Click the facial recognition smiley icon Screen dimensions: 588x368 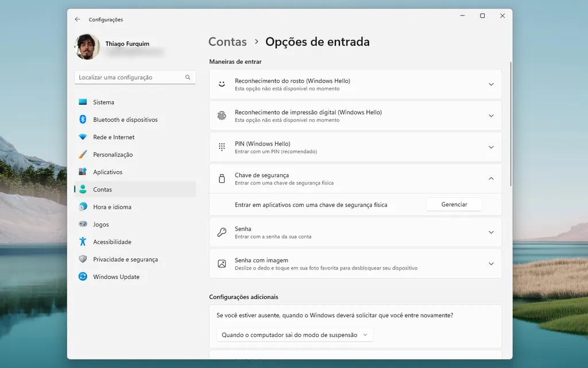tap(221, 83)
